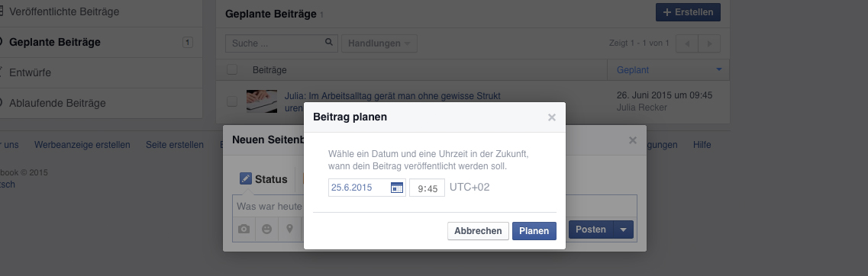Viewport: 868px width, 276px height.
Task: Click the camera photo icon in composer
Action: [244, 229]
